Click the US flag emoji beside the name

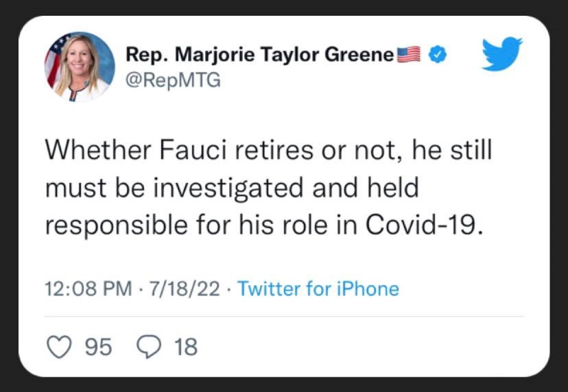coord(410,55)
